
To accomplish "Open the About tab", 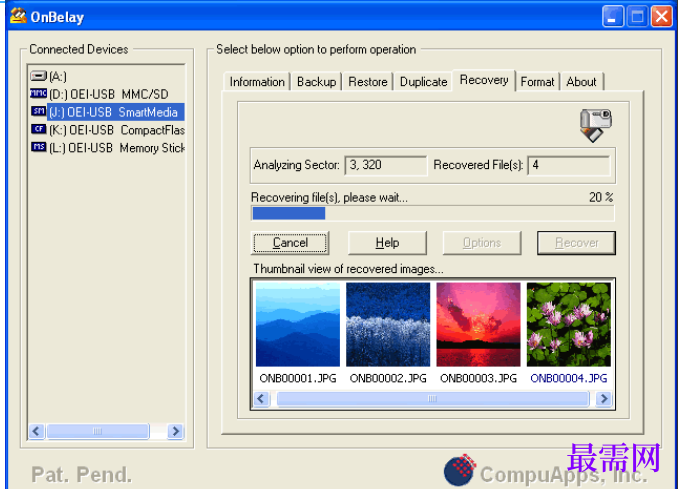I will (581, 82).
